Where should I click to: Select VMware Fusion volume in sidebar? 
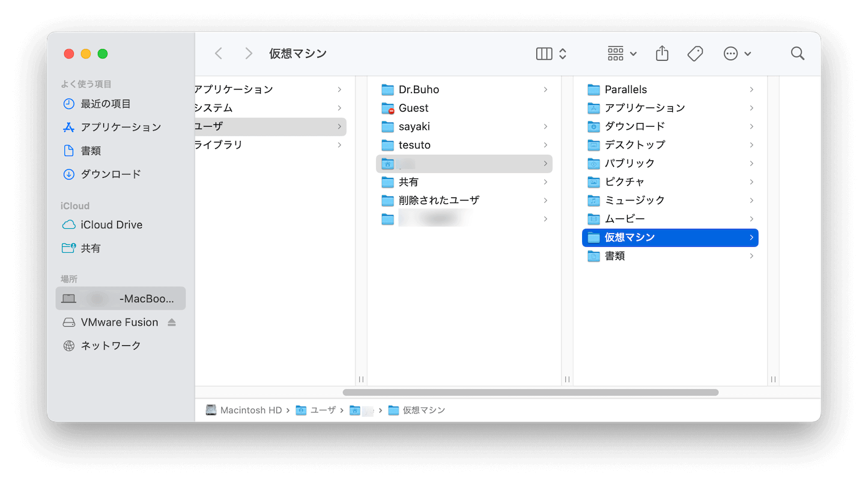click(111, 322)
